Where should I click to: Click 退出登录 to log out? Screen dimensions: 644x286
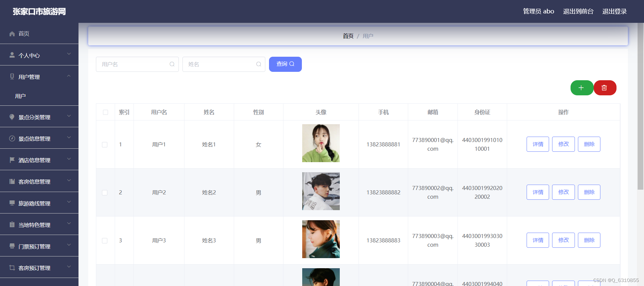coord(614,11)
